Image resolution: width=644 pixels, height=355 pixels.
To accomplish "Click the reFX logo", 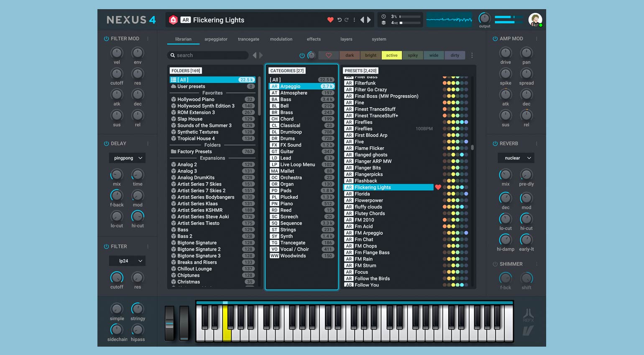I will click(x=529, y=315).
